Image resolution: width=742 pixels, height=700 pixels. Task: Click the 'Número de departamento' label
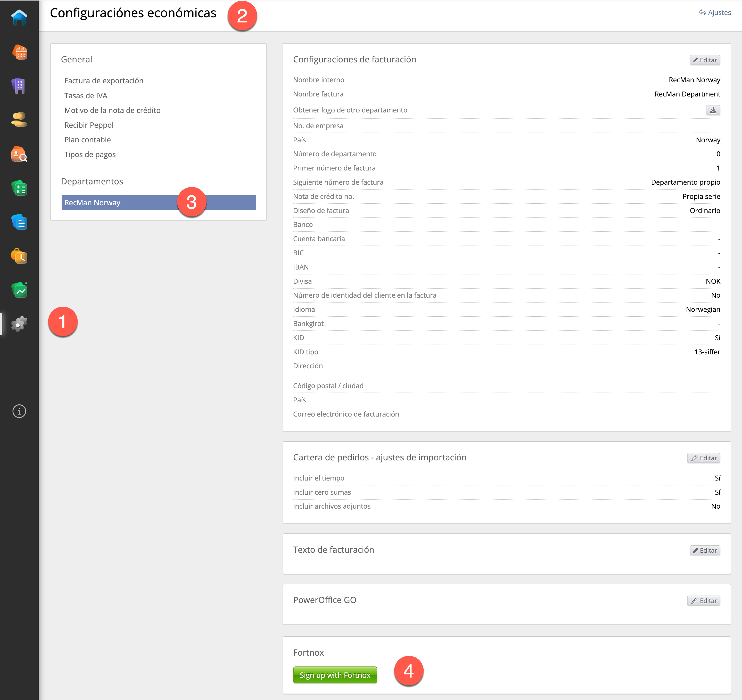(334, 154)
